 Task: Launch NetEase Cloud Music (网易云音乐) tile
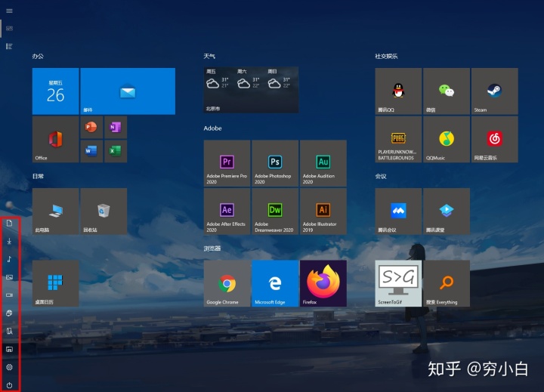point(495,139)
